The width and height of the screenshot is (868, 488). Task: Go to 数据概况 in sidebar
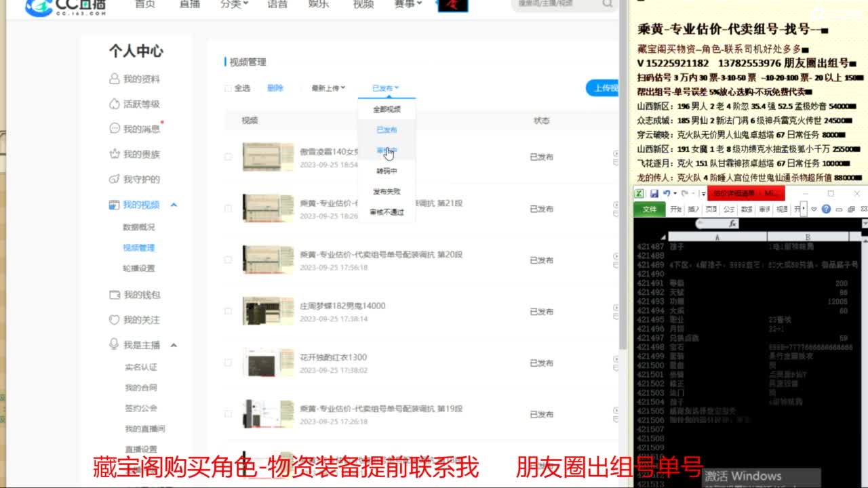point(138,227)
